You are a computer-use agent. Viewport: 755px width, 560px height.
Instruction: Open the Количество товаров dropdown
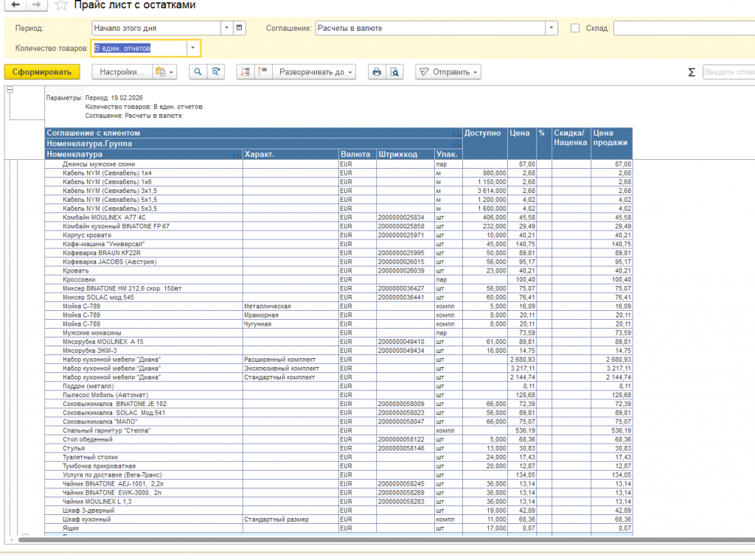tap(192, 48)
